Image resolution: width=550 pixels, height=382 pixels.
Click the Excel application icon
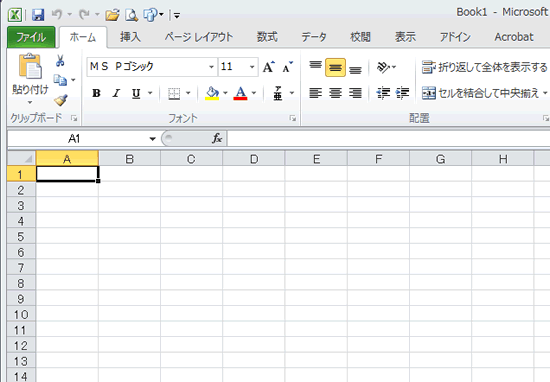(x=15, y=15)
